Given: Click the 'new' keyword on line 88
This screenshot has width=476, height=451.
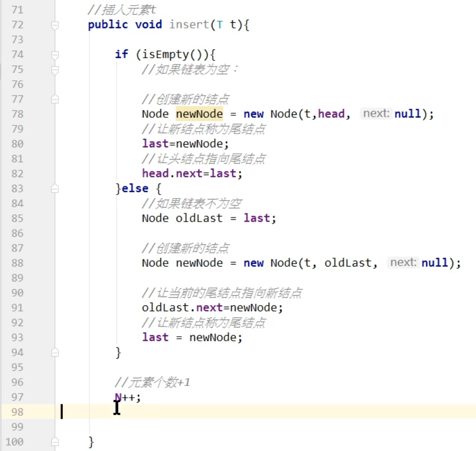Looking at the screenshot, I should [x=254, y=263].
